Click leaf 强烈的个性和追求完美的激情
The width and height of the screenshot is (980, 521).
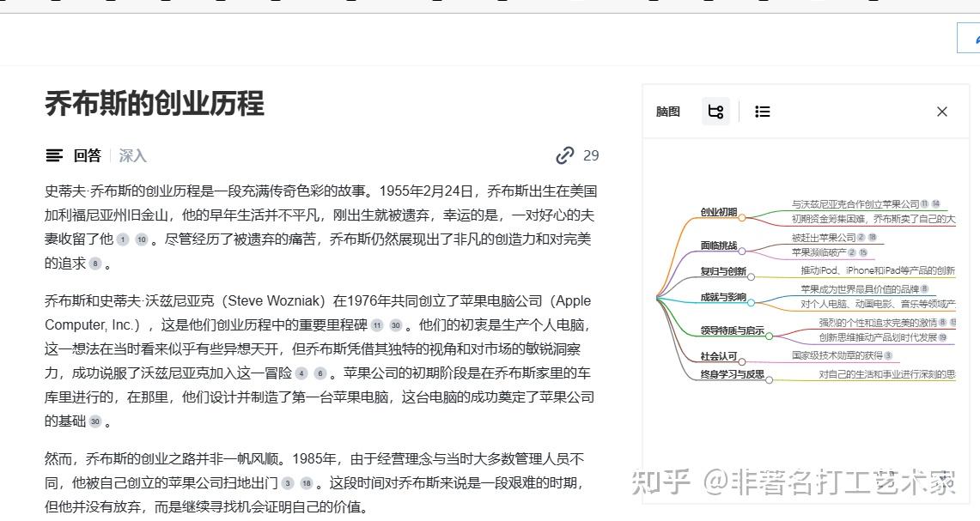tap(878, 323)
